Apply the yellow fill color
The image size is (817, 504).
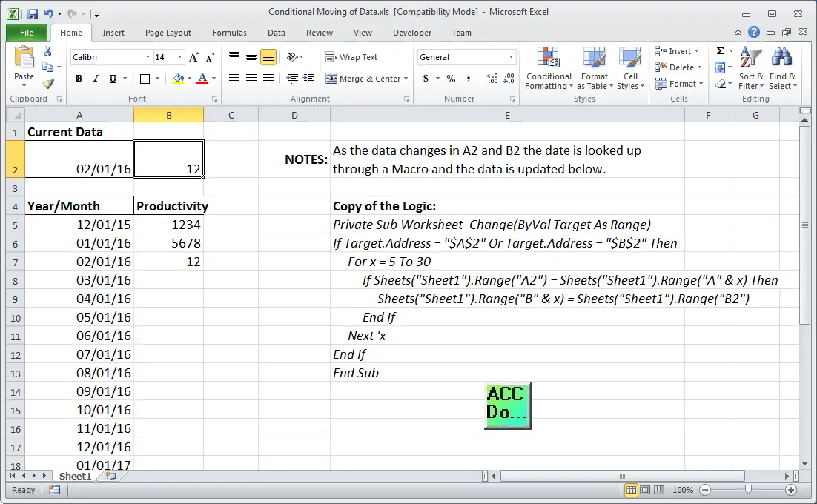tap(178, 79)
